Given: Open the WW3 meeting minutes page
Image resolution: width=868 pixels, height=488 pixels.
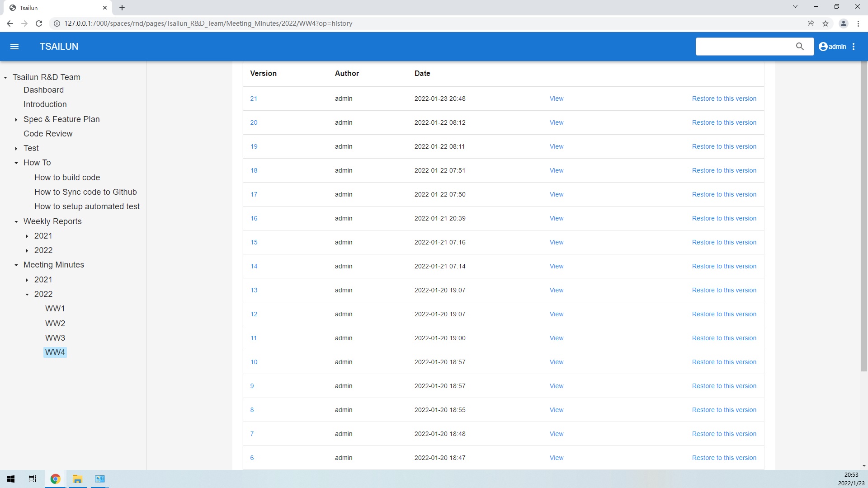Looking at the screenshot, I should [56, 338].
